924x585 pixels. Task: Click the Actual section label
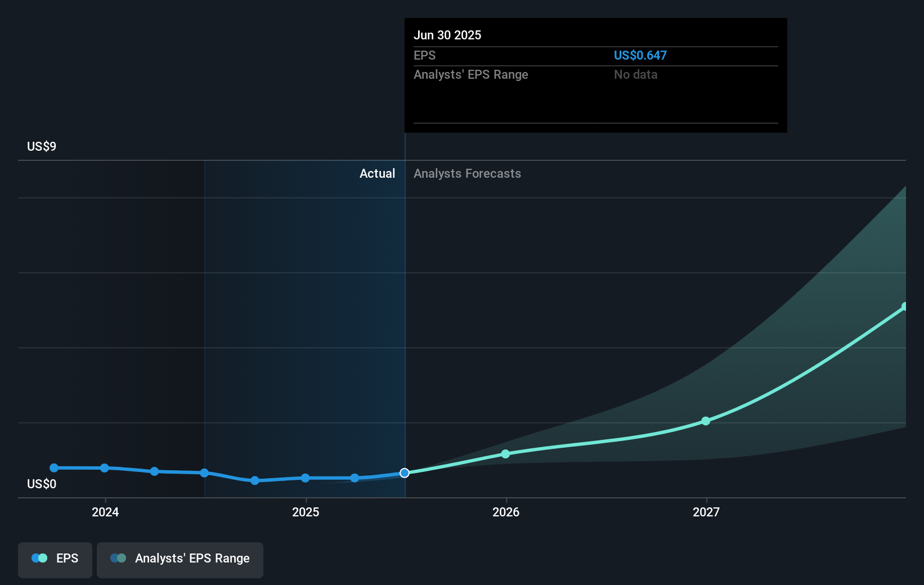pos(377,173)
